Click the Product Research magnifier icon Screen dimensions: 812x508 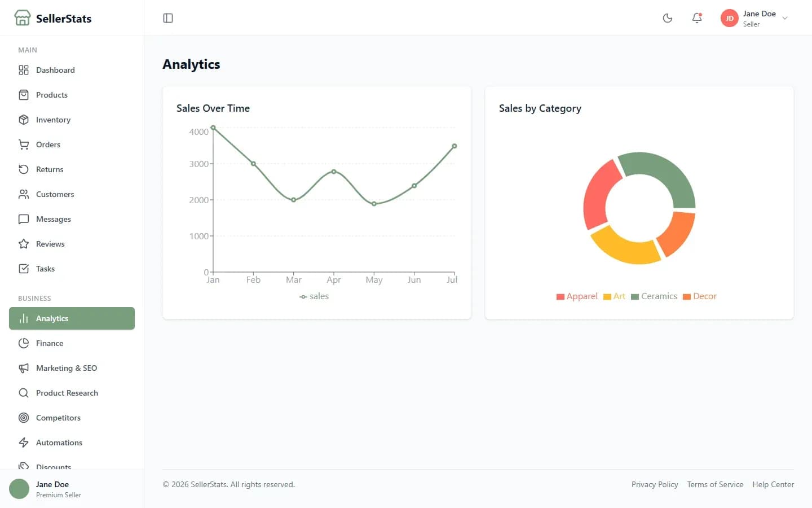(24, 393)
